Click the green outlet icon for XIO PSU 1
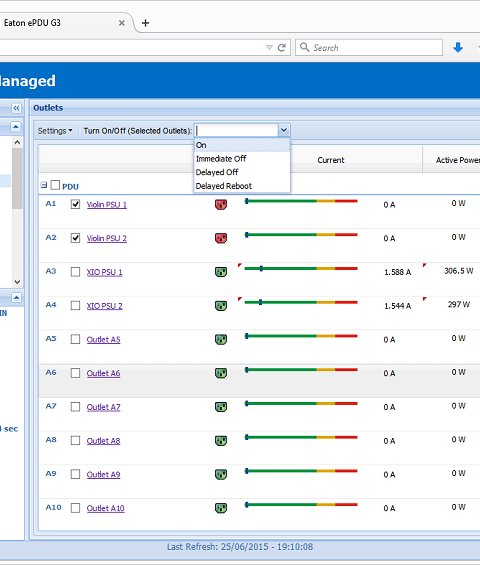Screen dimensions: 480x565 [221, 272]
